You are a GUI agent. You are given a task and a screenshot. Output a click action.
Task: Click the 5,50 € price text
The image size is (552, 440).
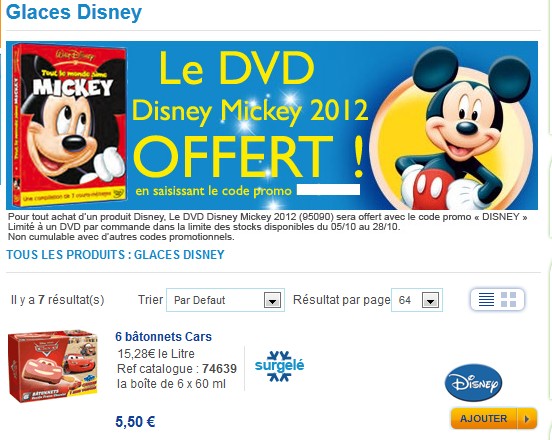[x=135, y=422]
